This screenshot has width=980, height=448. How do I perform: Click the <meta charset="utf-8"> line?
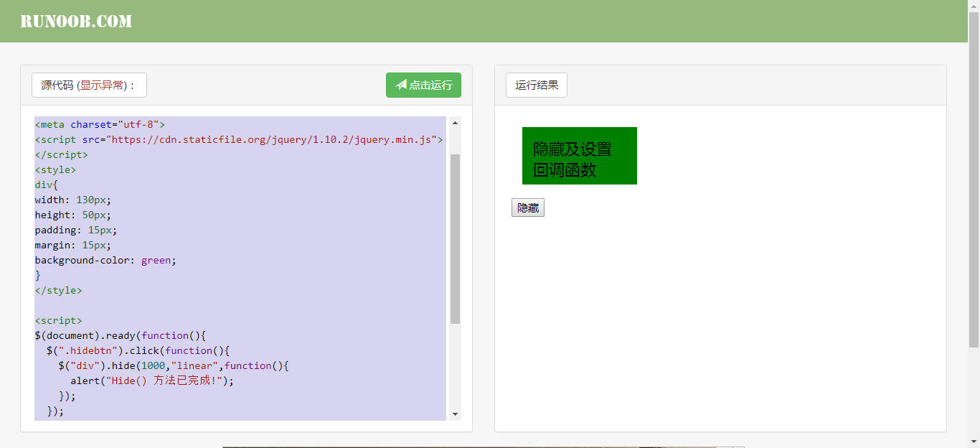pos(100,124)
